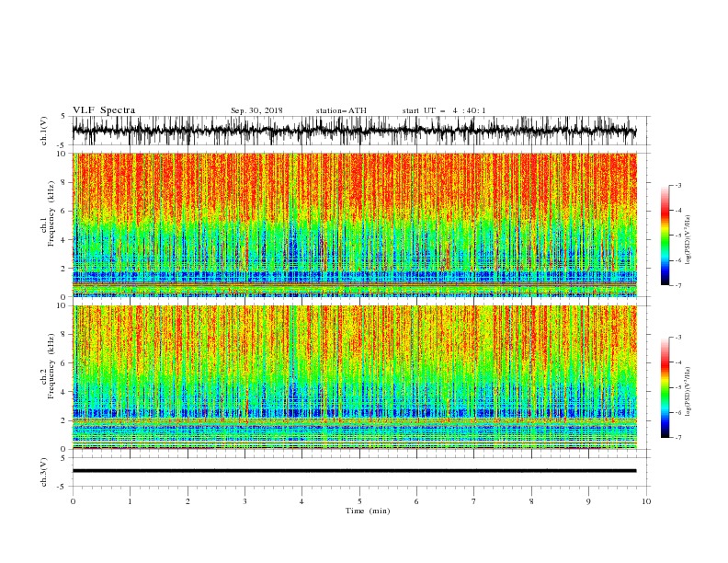Viewport: 728px width, 563px height.
Task: Click time axis tick label "4"
Action: pos(301,501)
